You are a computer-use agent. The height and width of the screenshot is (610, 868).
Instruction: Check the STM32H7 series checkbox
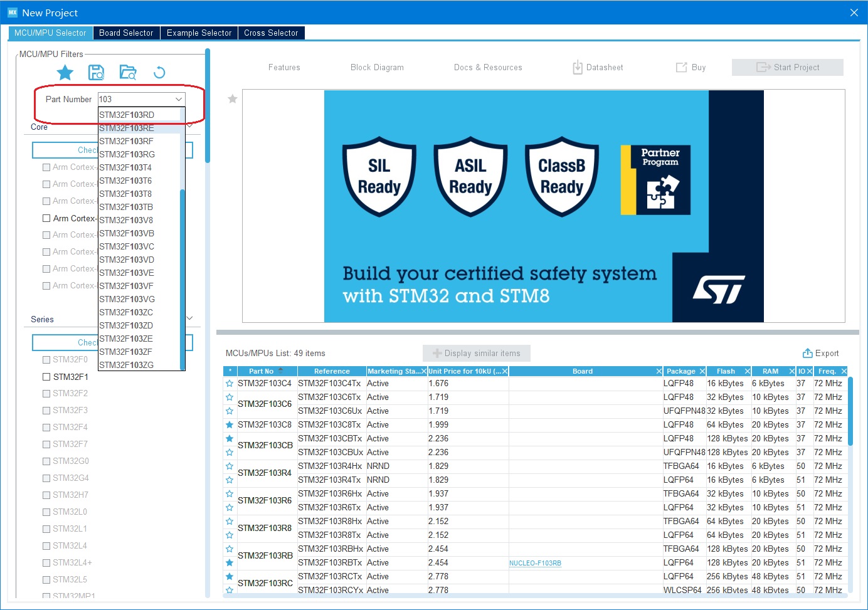[46, 495]
